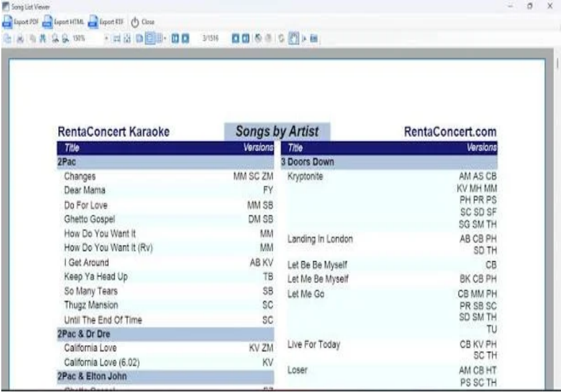Go to the previous page icon
The width and height of the screenshot is (561, 392).
coord(185,38)
